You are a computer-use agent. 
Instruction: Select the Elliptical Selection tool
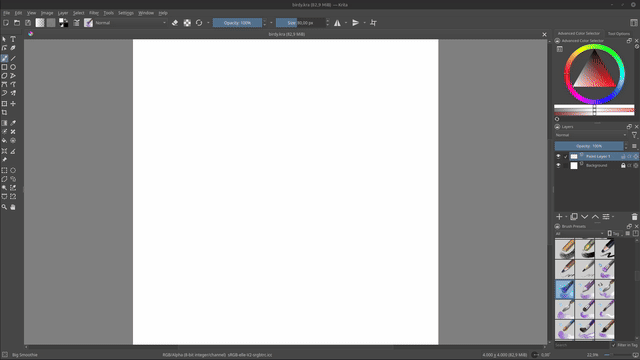coord(13,170)
